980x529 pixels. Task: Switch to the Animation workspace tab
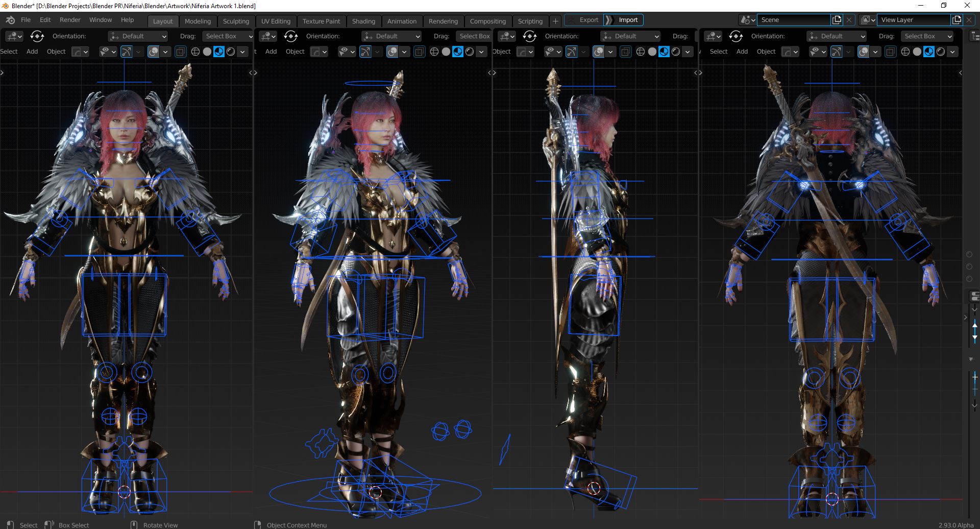[402, 21]
